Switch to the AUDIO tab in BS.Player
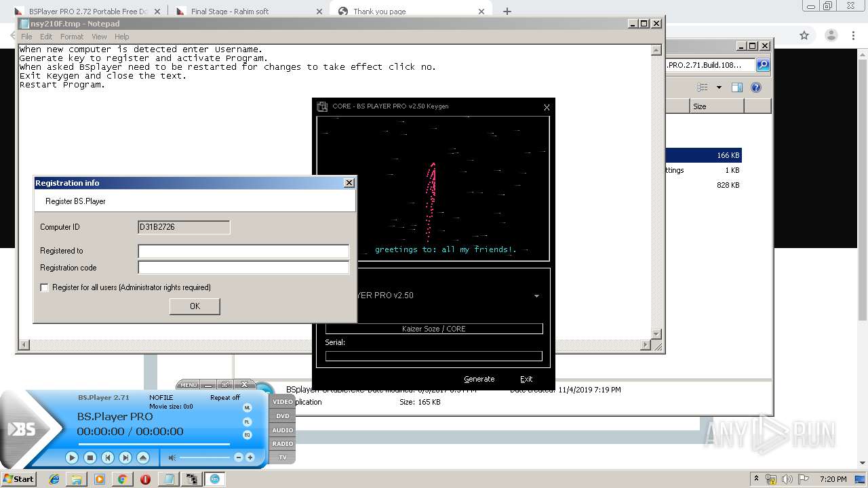 (283, 430)
